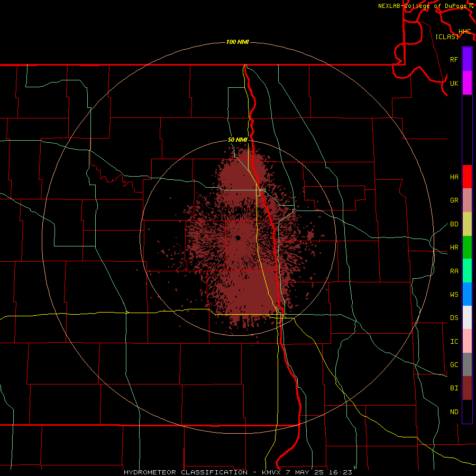The width and height of the screenshot is (476, 476).
Task: Click the isolated echo blob east of radar
Action: 310,235
